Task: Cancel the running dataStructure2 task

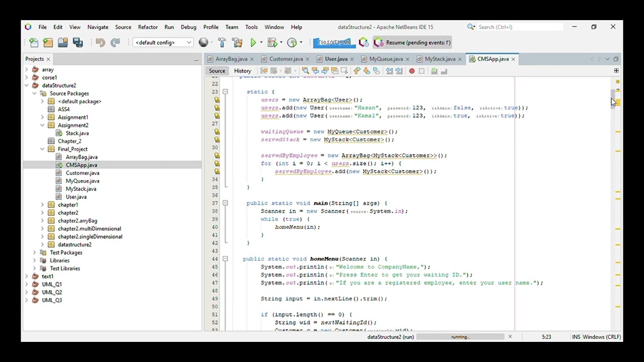Action: pos(510,337)
